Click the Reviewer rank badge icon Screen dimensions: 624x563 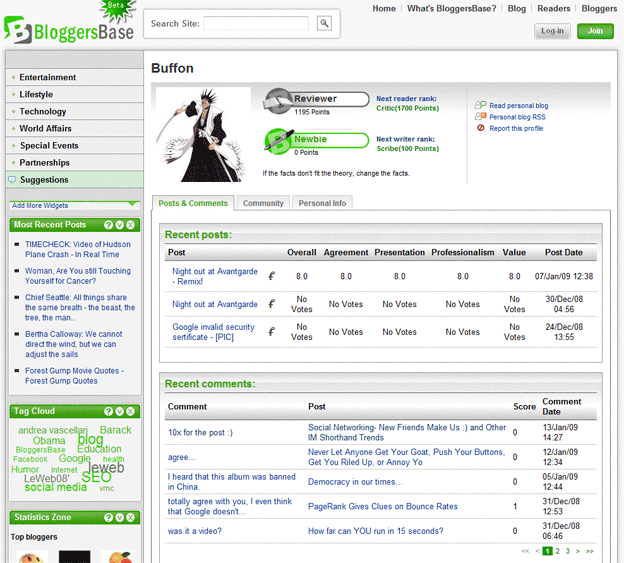pyautogui.click(x=278, y=100)
